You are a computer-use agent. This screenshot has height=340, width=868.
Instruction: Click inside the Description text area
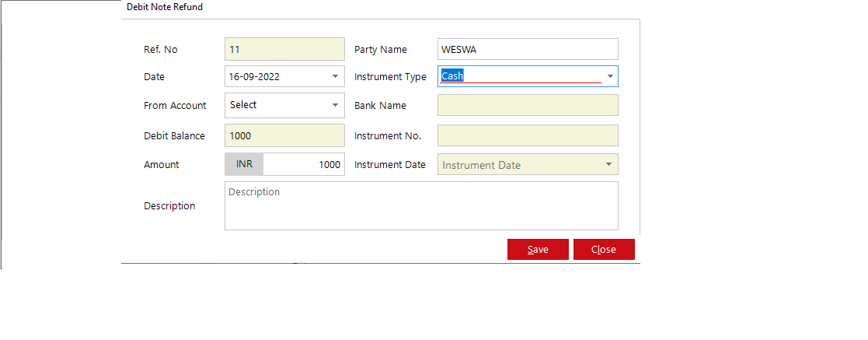coord(421,205)
